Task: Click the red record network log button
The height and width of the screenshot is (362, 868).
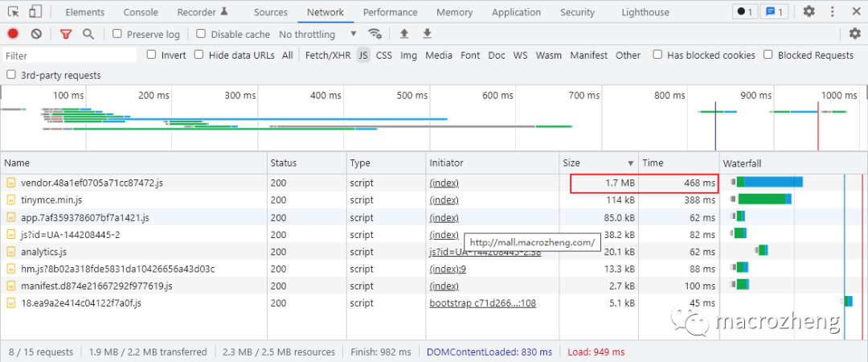Action: [13, 34]
